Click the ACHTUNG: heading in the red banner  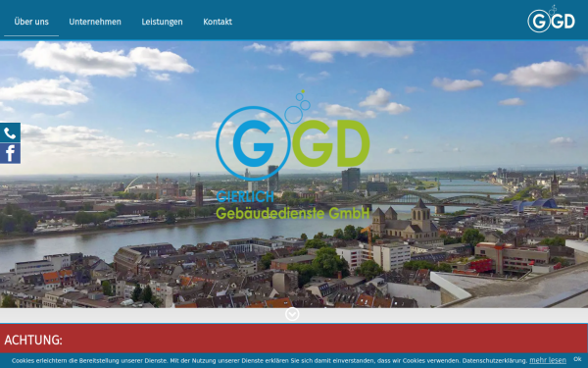coord(33,340)
